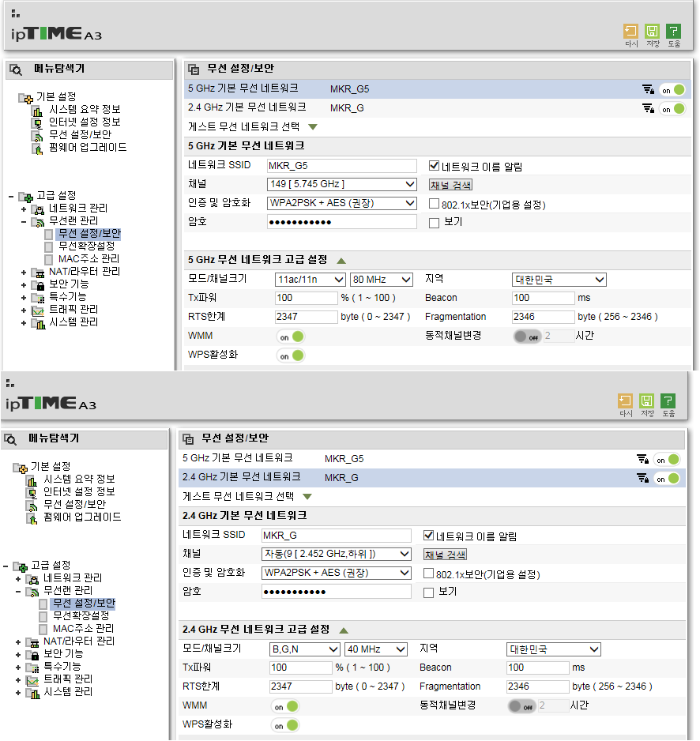Expand 게스트 무선 네트워크 선택 on the 2.4 GHz page
This screenshot has height=741, width=700.
tap(307, 496)
